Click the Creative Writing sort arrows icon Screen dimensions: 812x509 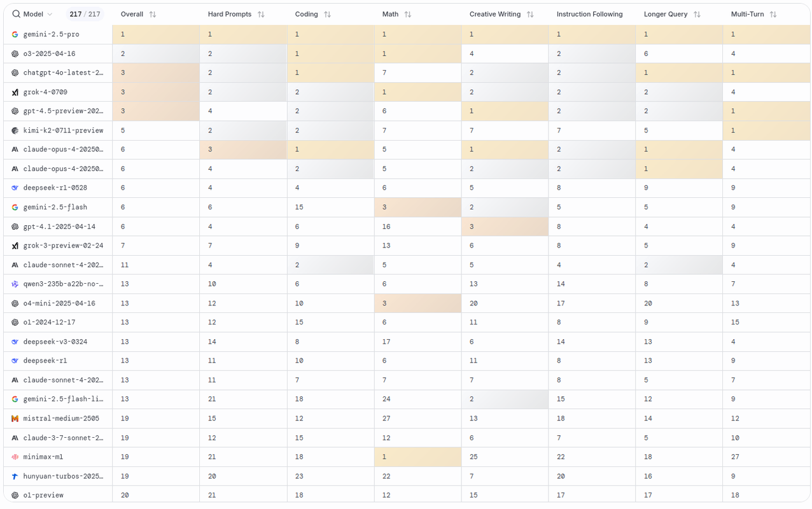(530, 14)
